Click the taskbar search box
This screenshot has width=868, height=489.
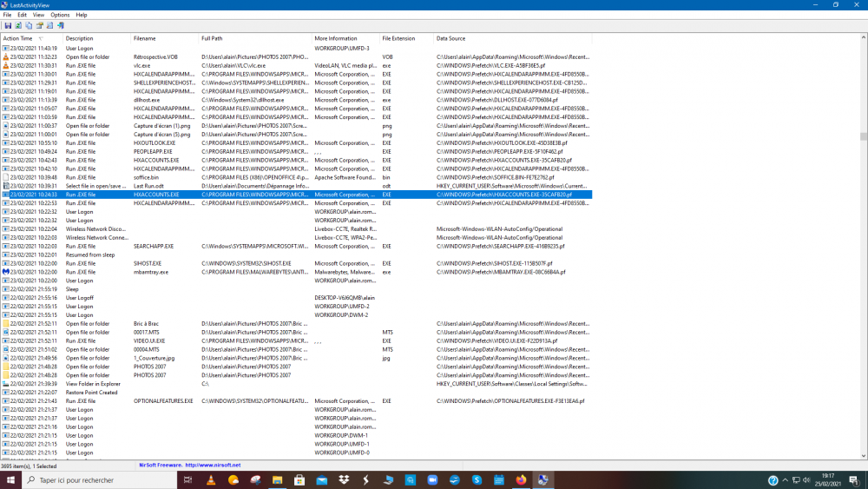(100, 480)
